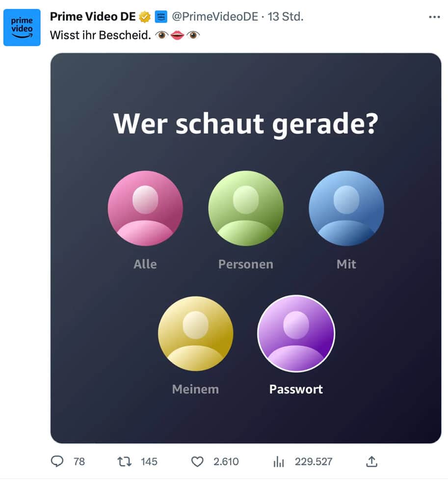Open reply composer via speech bubble icon
Screen dimensions: 448x481
click(57, 461)
